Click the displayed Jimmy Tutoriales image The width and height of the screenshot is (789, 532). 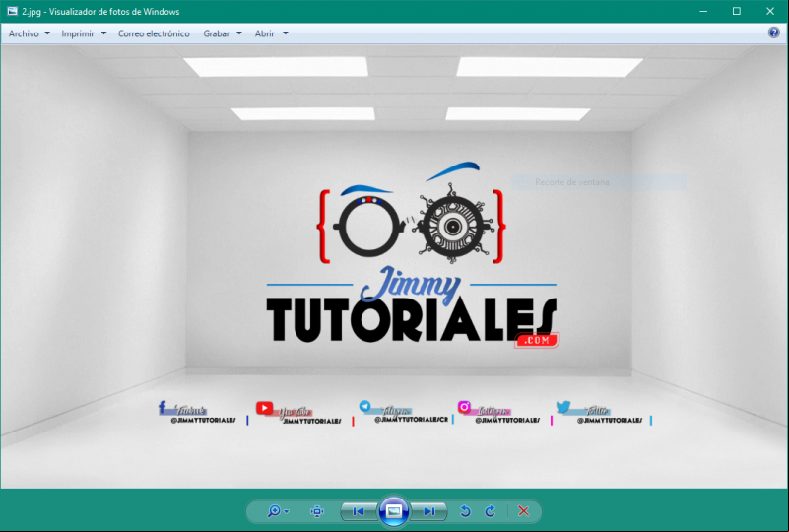point(394,267)
